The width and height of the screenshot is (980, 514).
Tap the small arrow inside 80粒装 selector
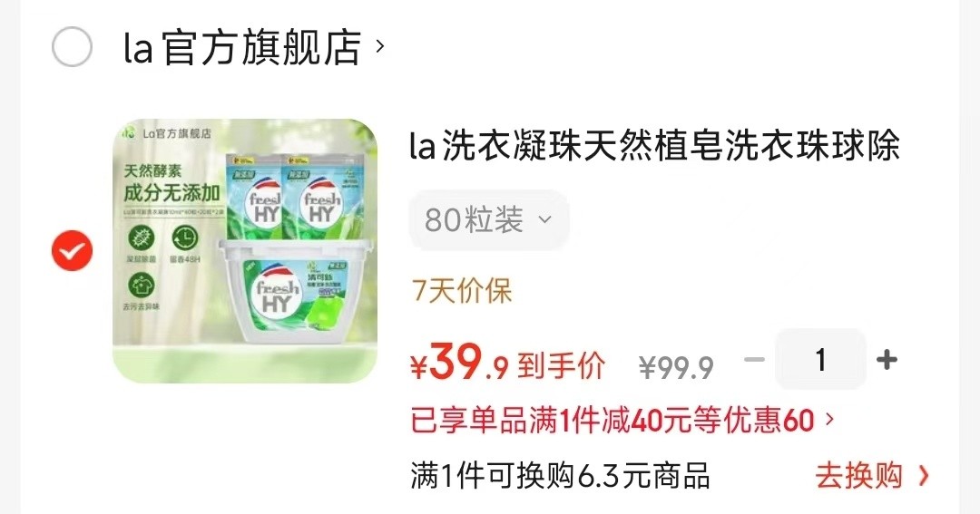(545, 220)
